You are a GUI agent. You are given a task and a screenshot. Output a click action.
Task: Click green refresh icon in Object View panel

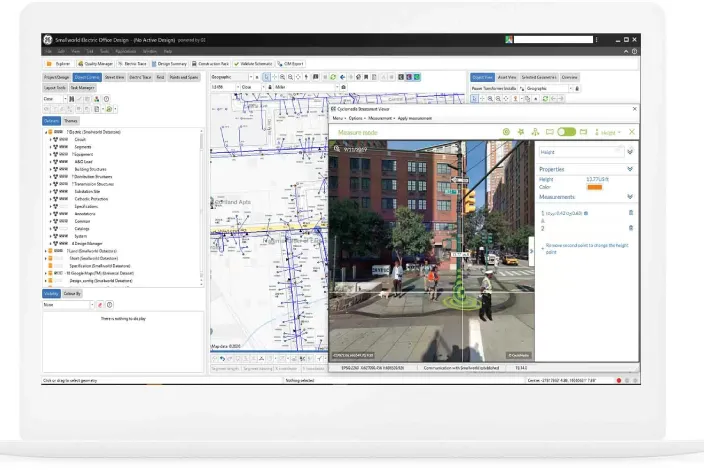(545, 99)
